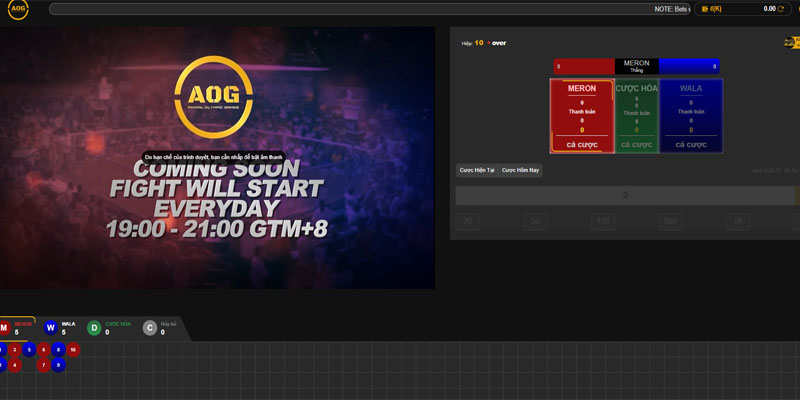800x400 pixels.
Task: Click the red bead numbered 10
Action: point(73,350)
